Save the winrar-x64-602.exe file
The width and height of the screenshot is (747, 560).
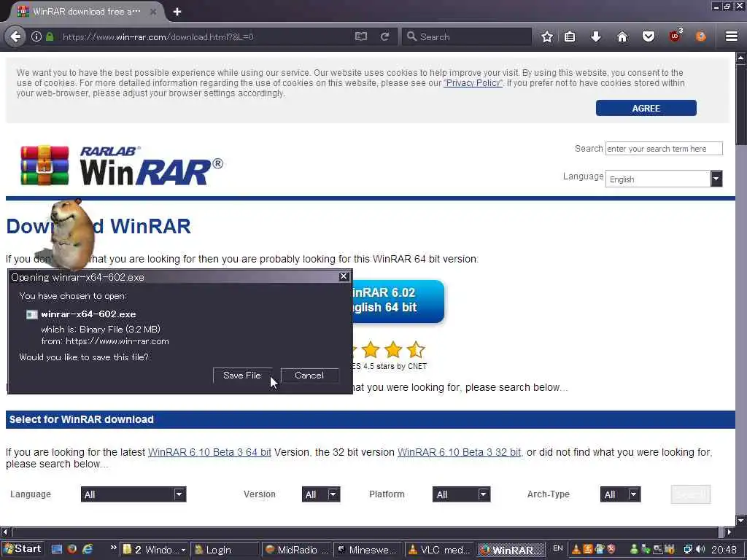click(x=242, y=376)
